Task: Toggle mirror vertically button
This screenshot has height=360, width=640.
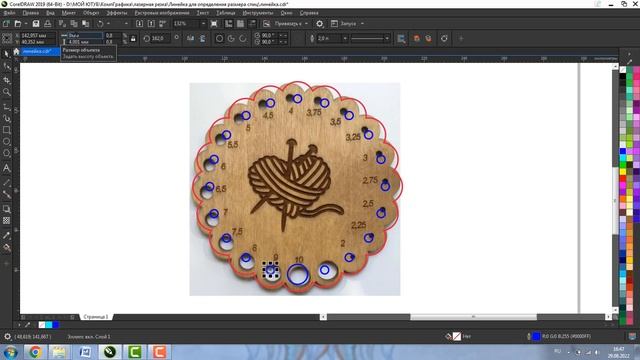Action: point(202,38)
